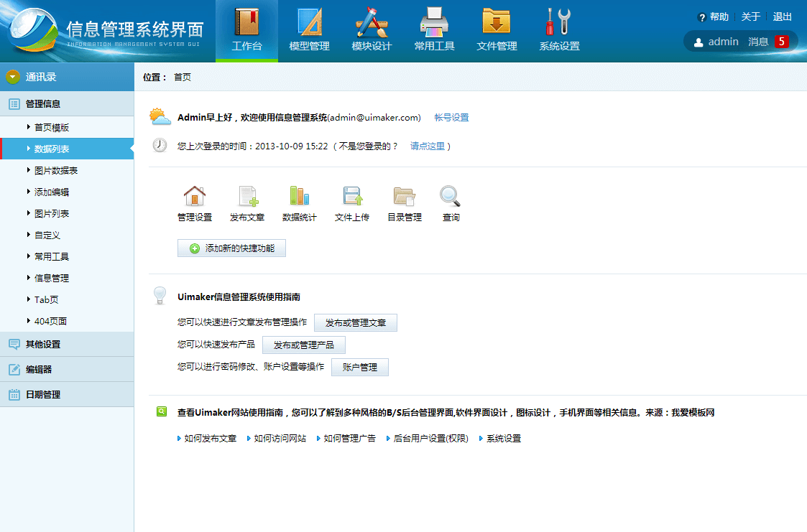This screenshot has width=807, height=532.
Task: Click the 系统设置 wrench icon
Action: click(x=558, y=29)
